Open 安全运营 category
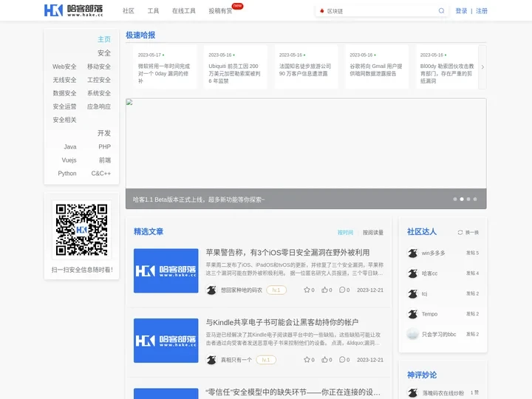Image resolution: width=532 pixels, height=399 pixels. pyautogui.click(x=64, y=106)
